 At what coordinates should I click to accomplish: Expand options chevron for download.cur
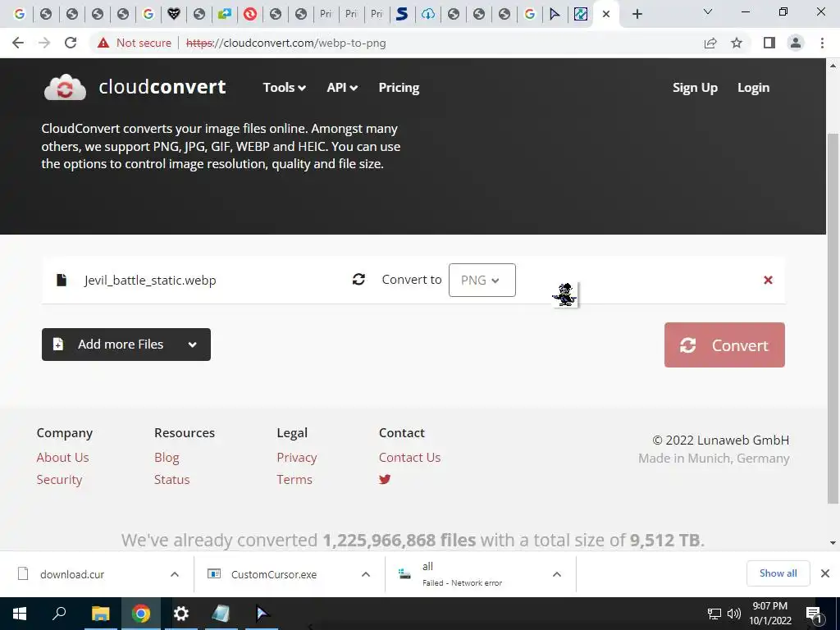(x=175, y=574)
